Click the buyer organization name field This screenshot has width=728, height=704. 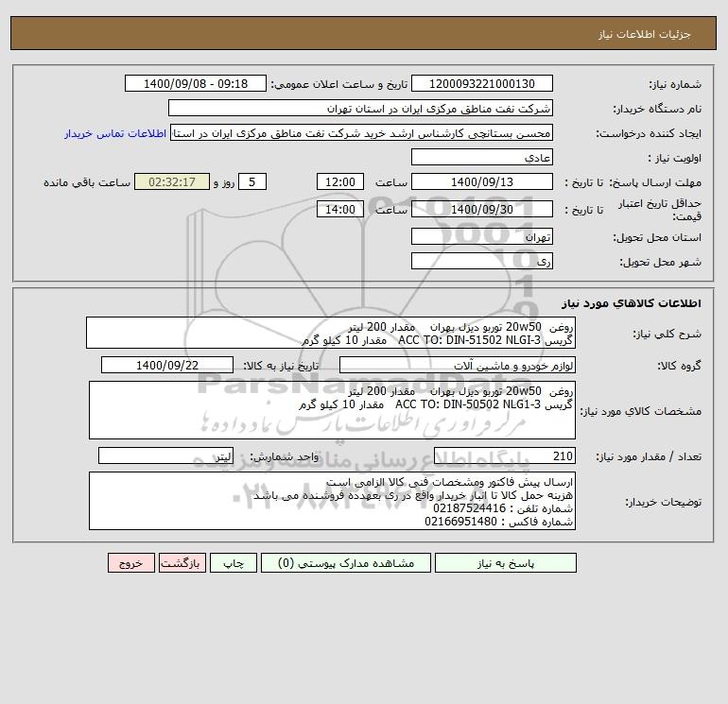pos(360,108)
